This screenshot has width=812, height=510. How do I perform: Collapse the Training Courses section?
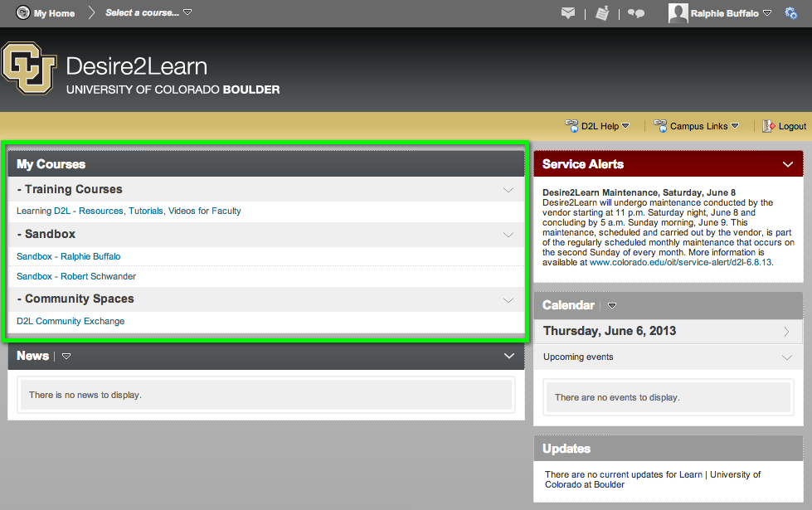tap(508, 190)
